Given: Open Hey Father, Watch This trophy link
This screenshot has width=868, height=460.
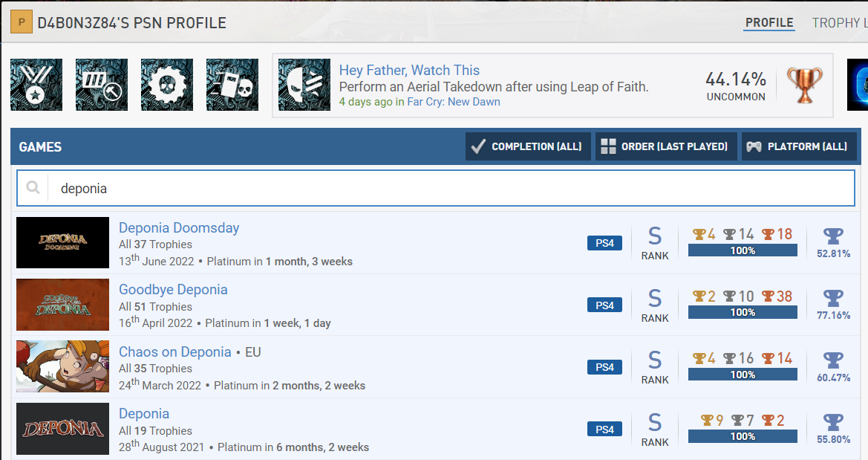Looking at the screenshot, I should (409, 71).
